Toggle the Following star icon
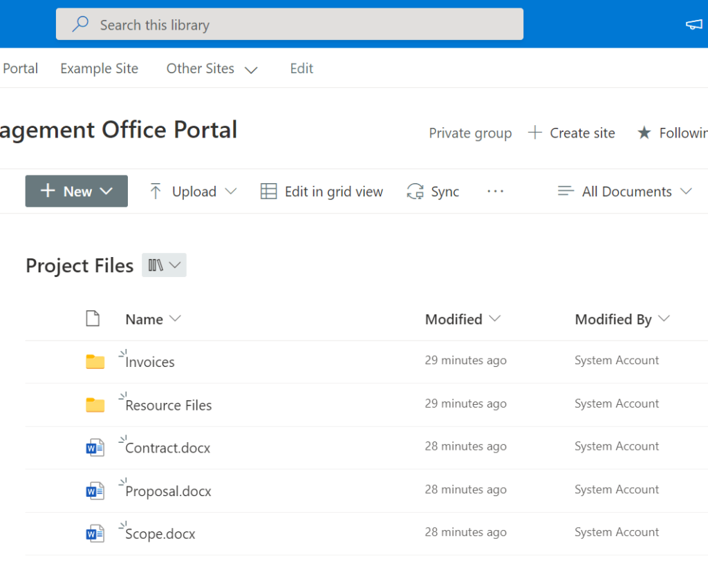This screenshot has width=708, height=588. pos(644,133)
